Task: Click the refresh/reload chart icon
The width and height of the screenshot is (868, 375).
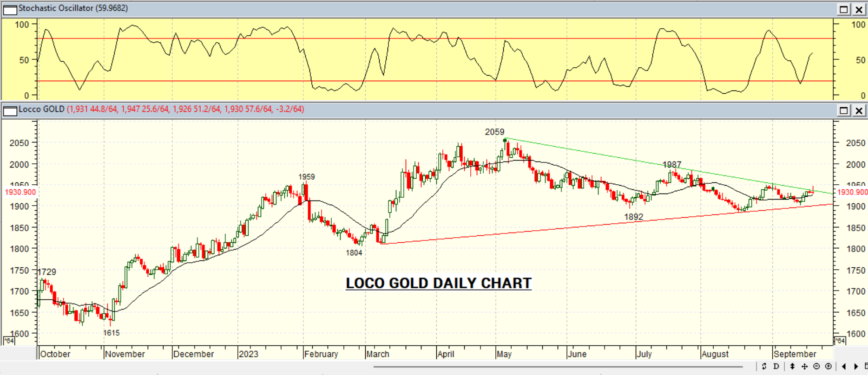Action: [x=764, y=366]
